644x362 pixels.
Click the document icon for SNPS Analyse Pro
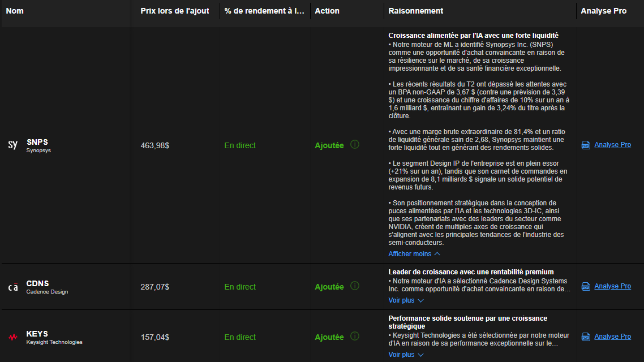coord(586,145)
